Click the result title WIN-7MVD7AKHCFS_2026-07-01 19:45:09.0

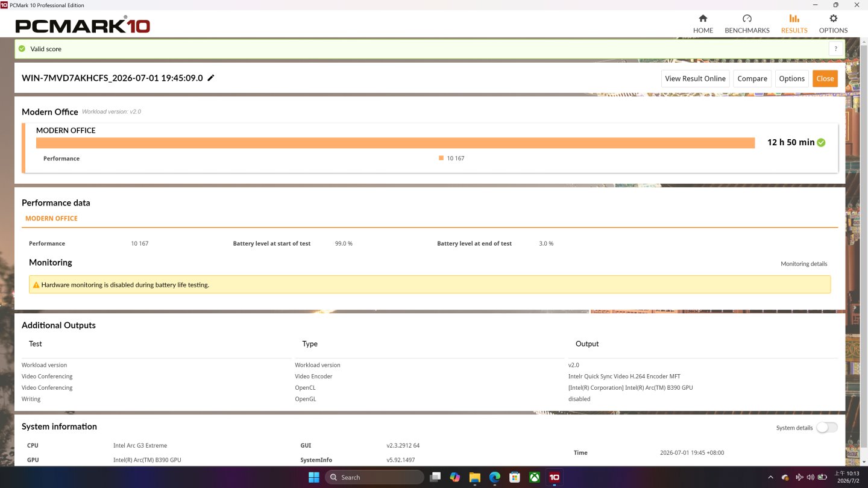(x=112, y=78)
